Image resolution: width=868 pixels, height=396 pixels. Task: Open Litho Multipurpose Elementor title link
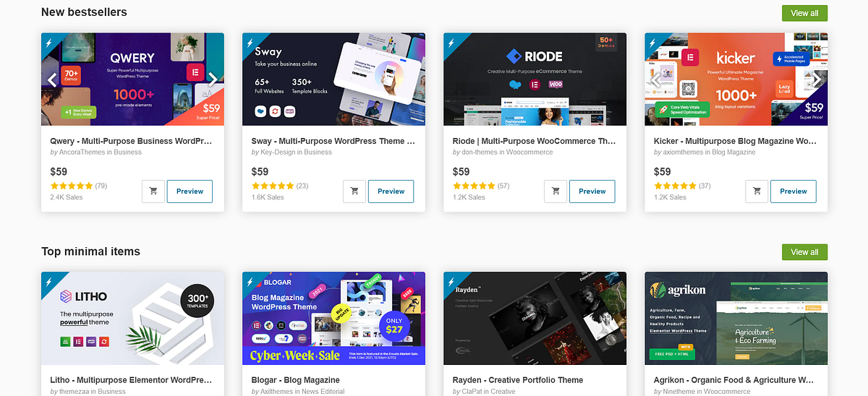point(132,380)
